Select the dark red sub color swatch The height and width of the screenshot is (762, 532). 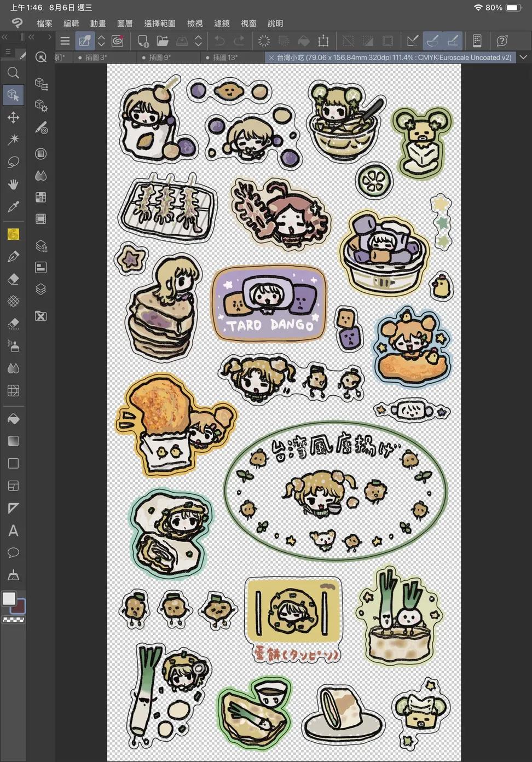19,607
